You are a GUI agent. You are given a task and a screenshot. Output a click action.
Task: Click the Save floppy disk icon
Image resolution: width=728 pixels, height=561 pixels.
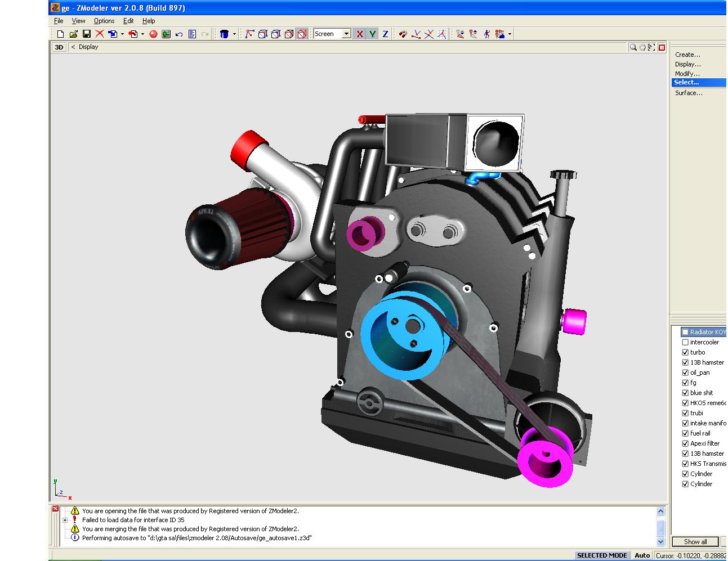coord(86,34)
